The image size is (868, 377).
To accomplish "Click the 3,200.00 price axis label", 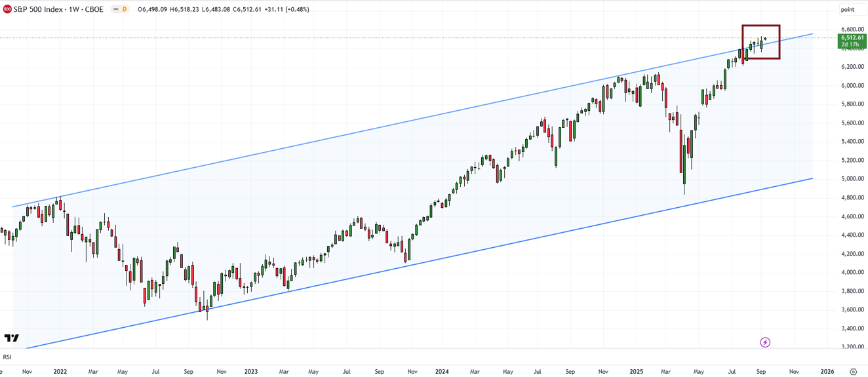I will [852, 347].
